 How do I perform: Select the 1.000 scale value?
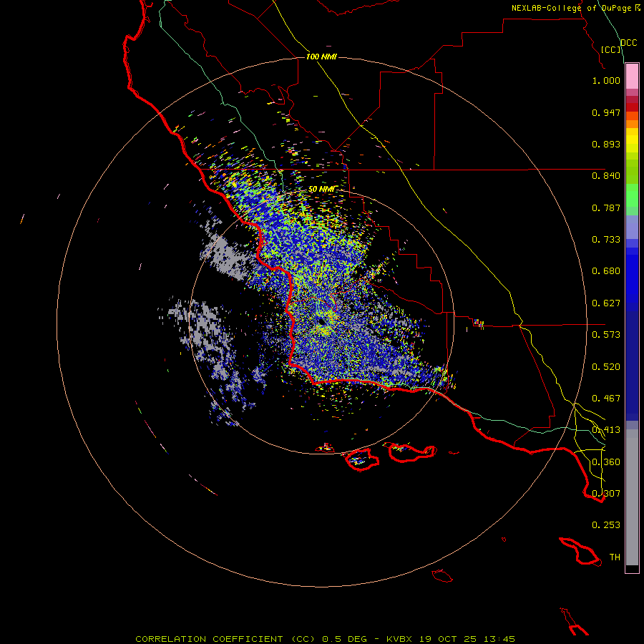[x=606, y=80]
